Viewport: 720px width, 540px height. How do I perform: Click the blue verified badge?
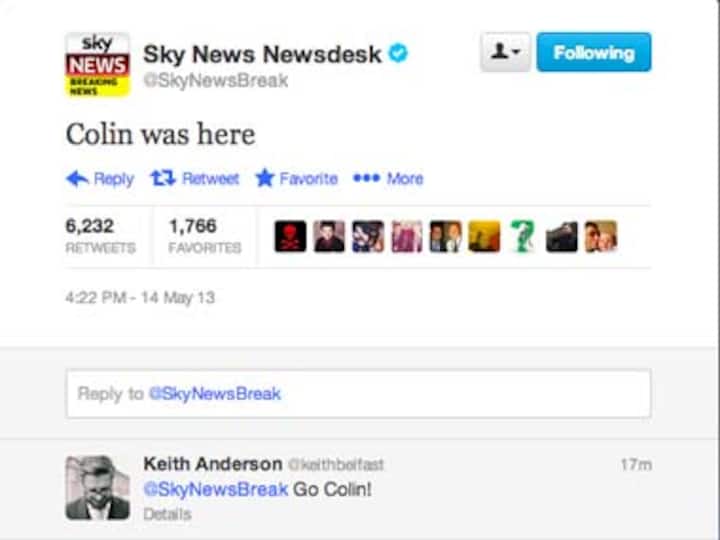[x=398, y=54]
